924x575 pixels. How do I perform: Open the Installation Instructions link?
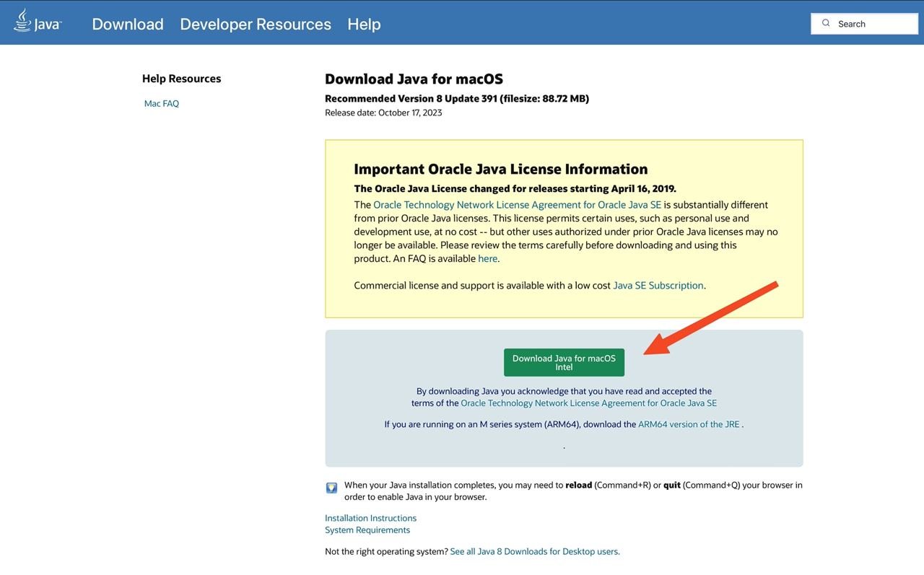[370, 518]
